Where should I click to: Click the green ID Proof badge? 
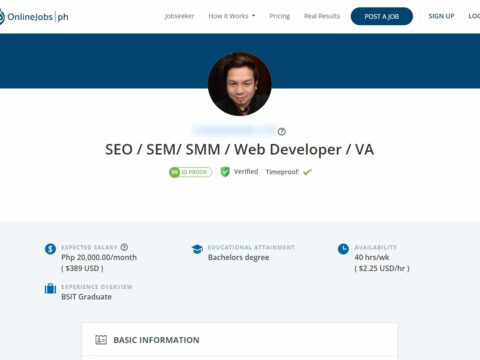[190, 172]
